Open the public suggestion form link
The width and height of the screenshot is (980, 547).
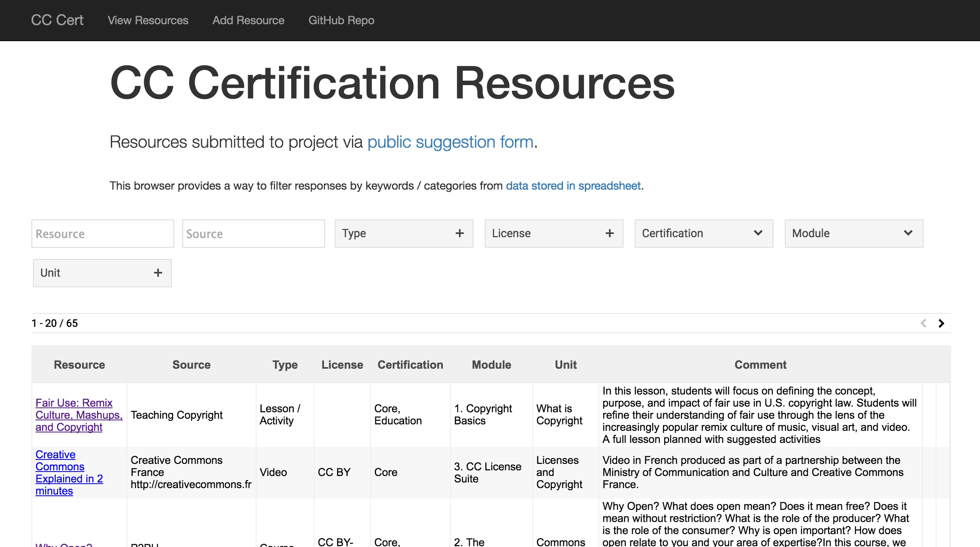tap(450, 142)
